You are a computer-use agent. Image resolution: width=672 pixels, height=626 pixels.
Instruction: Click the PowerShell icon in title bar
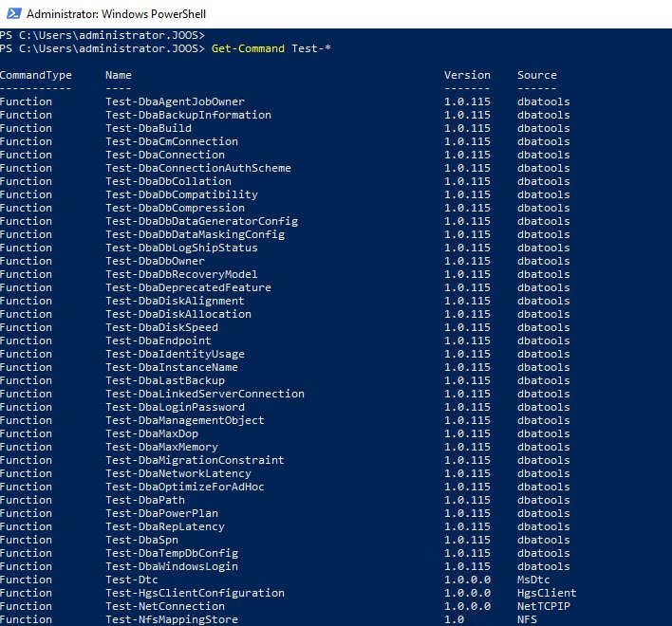click(x=13, y=14)
